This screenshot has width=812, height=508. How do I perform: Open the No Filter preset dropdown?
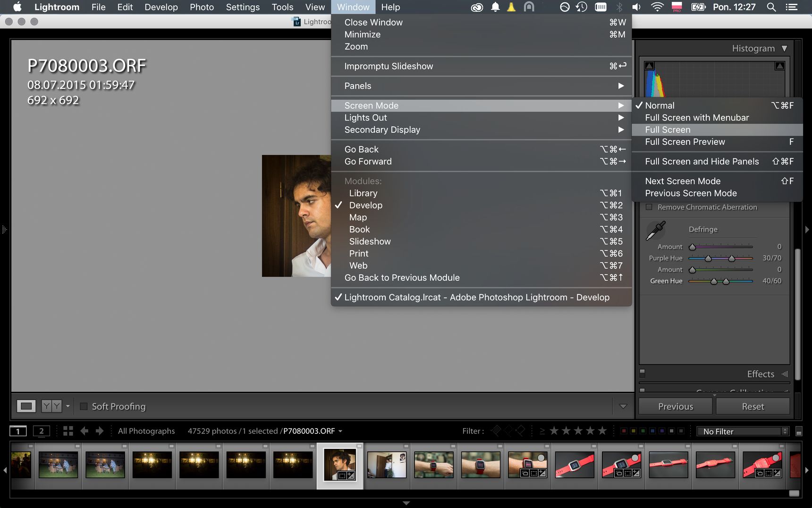click(x=743, y=431)
